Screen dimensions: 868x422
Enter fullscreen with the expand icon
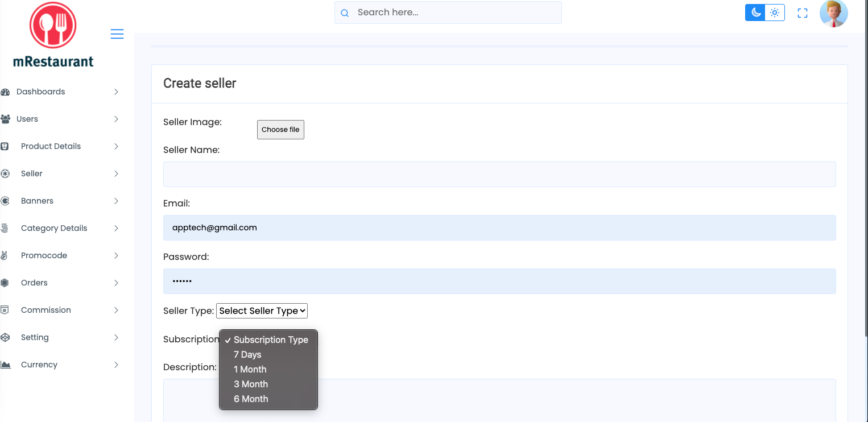803,13
